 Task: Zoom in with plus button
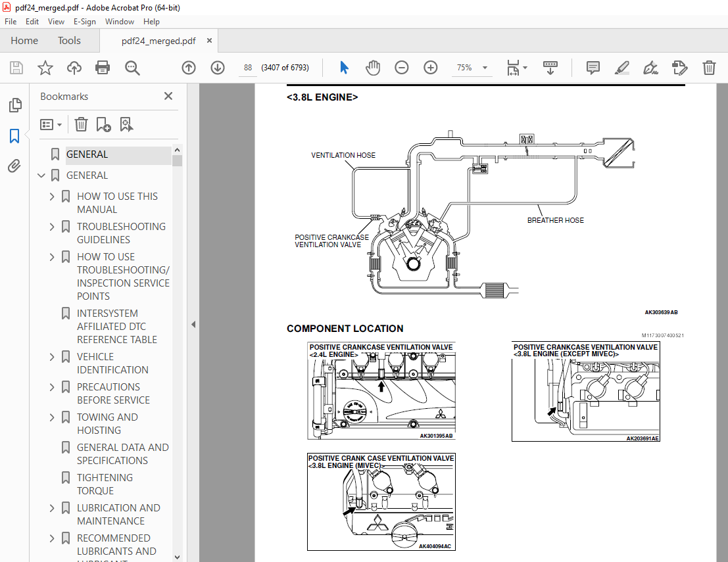point(430,68)
